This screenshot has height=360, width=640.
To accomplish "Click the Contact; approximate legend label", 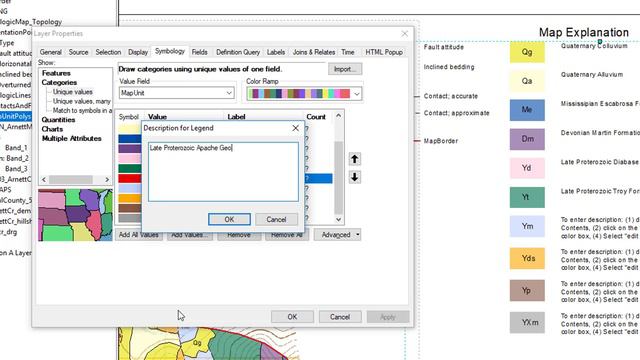I will [x=457, y=113].
